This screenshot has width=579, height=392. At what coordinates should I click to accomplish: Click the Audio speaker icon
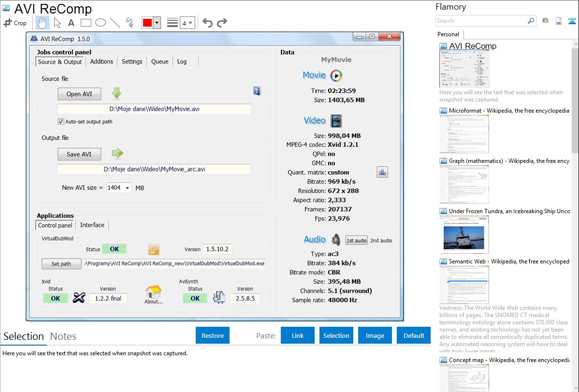pyautogui.click(x=336, y=239)
